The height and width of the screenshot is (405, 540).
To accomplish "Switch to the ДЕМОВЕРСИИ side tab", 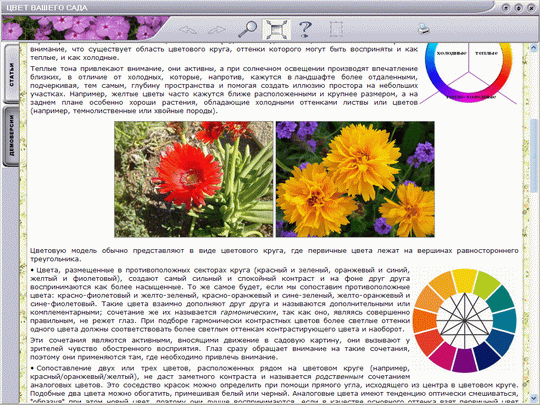I will pos(12,136).
